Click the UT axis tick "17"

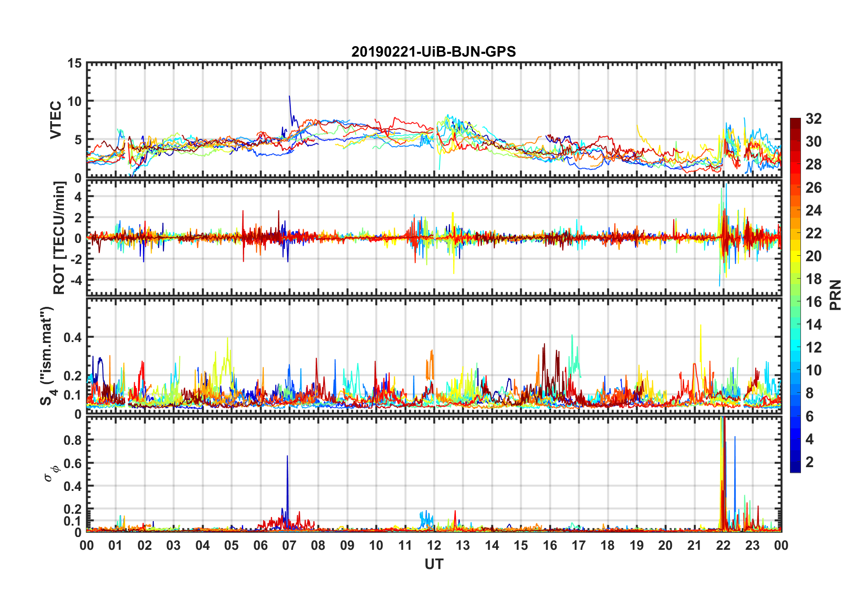579,545
